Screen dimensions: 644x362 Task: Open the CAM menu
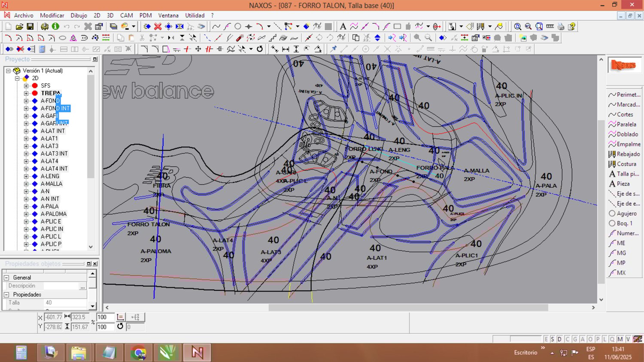126,15
